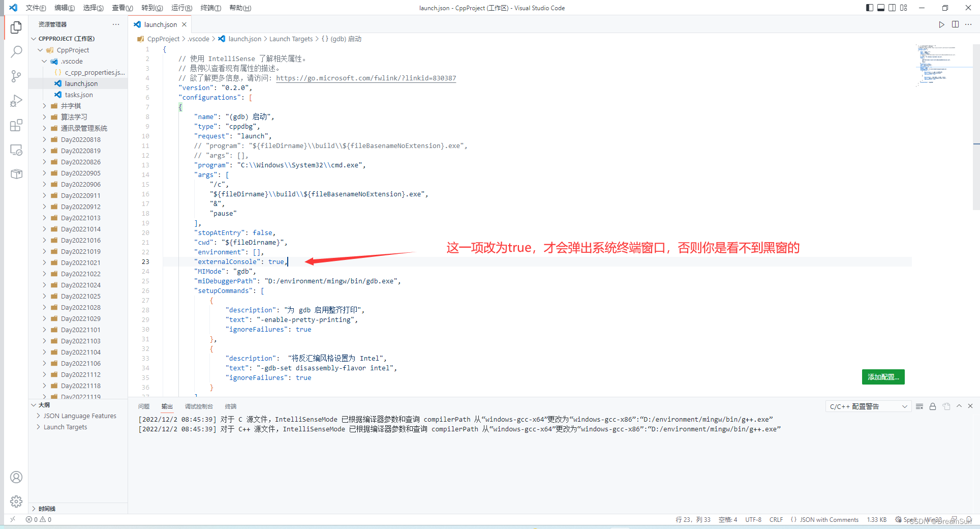Open the Extensions view

click(x=16, y=125)
